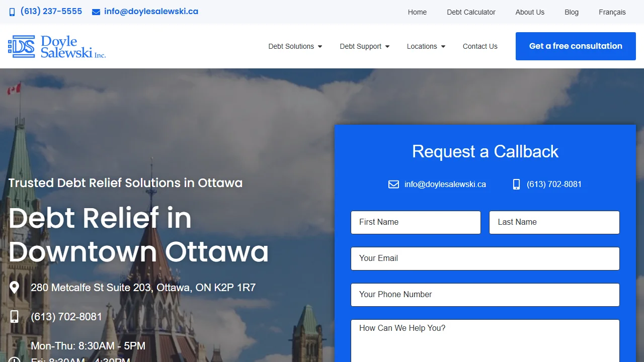Click the How Can We Help You text area
This screenshot has height=362, width=644.
pyautogui.click(x=485, y=341)
